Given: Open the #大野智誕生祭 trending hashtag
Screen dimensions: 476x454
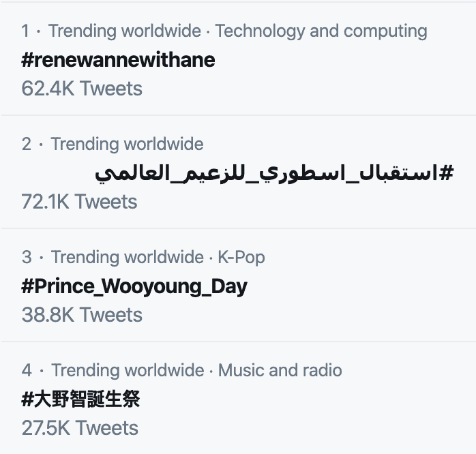Looking at the screenshot, I should 81,399.
